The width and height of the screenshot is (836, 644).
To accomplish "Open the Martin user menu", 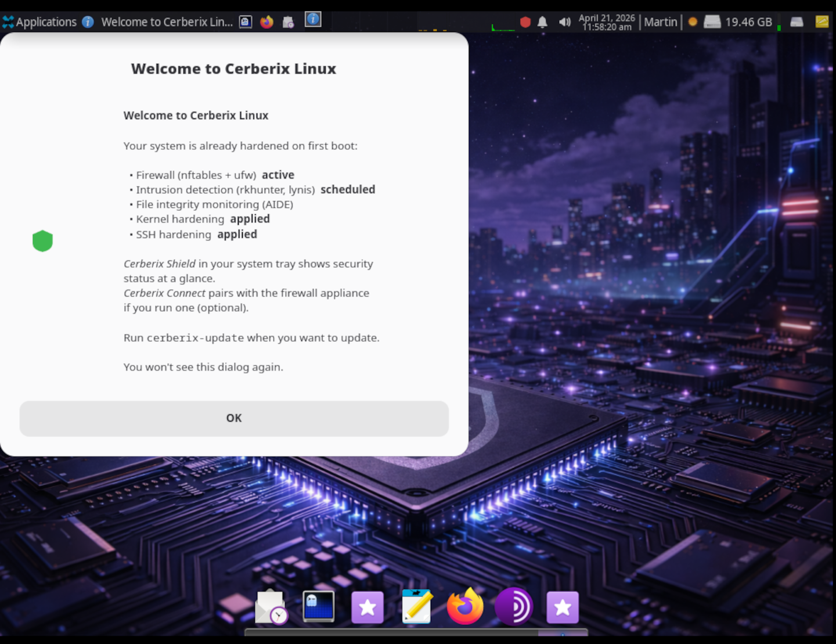I will [x=661, y=22].
